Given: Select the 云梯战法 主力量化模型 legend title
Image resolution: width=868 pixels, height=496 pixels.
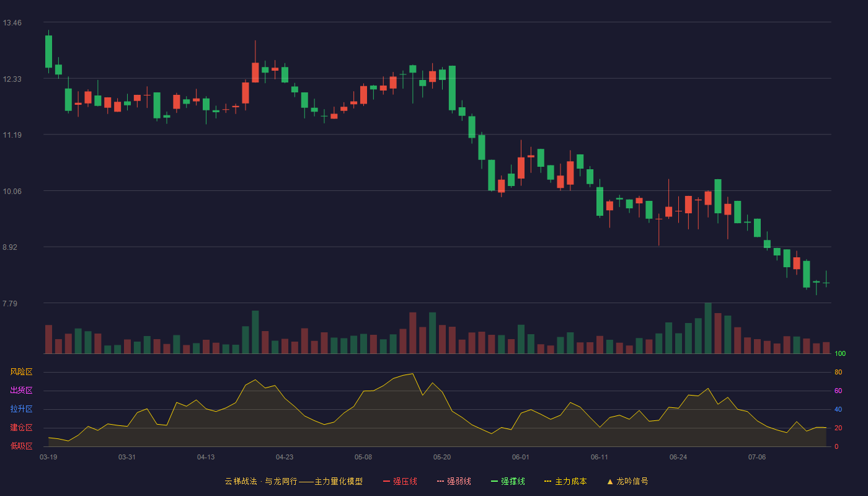Looking at the screenshot, I should (293, 481).
